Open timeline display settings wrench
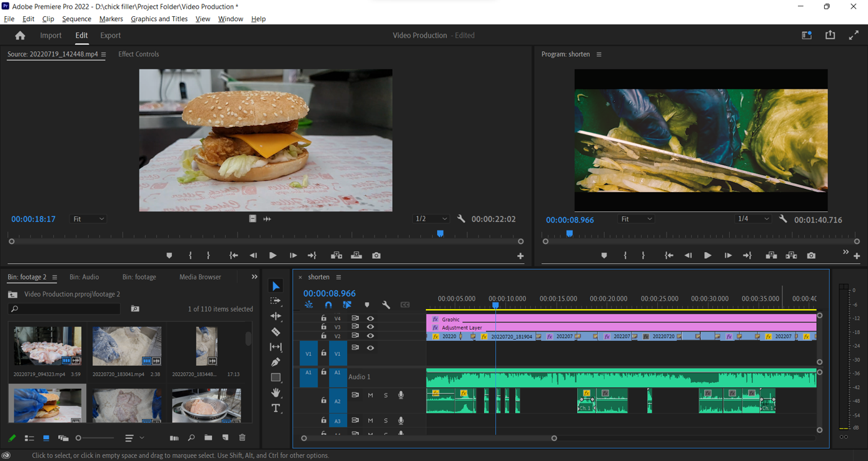 click(x=386, y=305)
